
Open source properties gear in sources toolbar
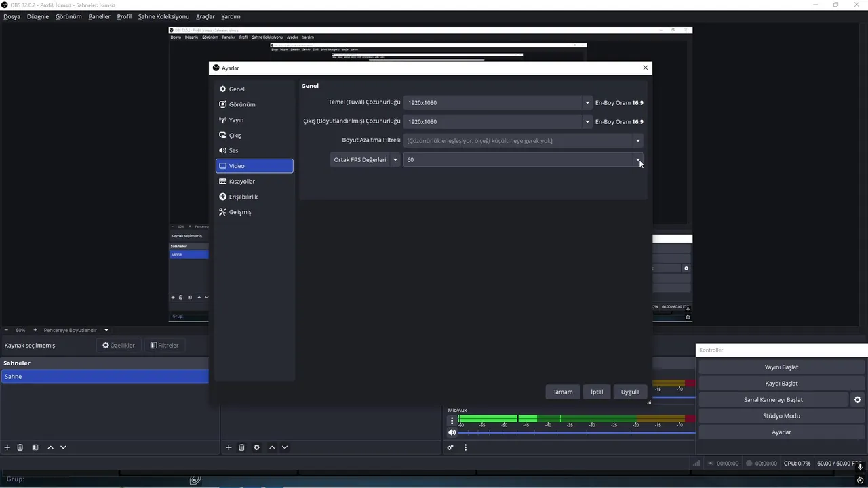tap(256, 447)
